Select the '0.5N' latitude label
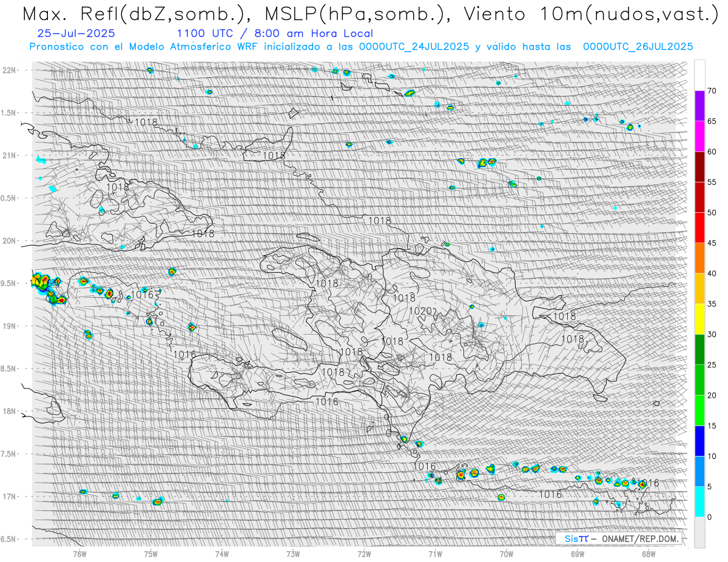 9,198
